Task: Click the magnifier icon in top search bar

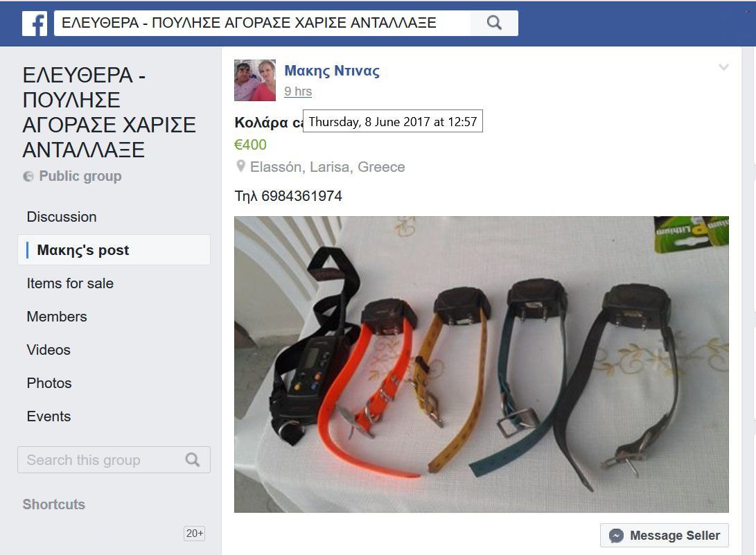Action: [x=494, y=23]
